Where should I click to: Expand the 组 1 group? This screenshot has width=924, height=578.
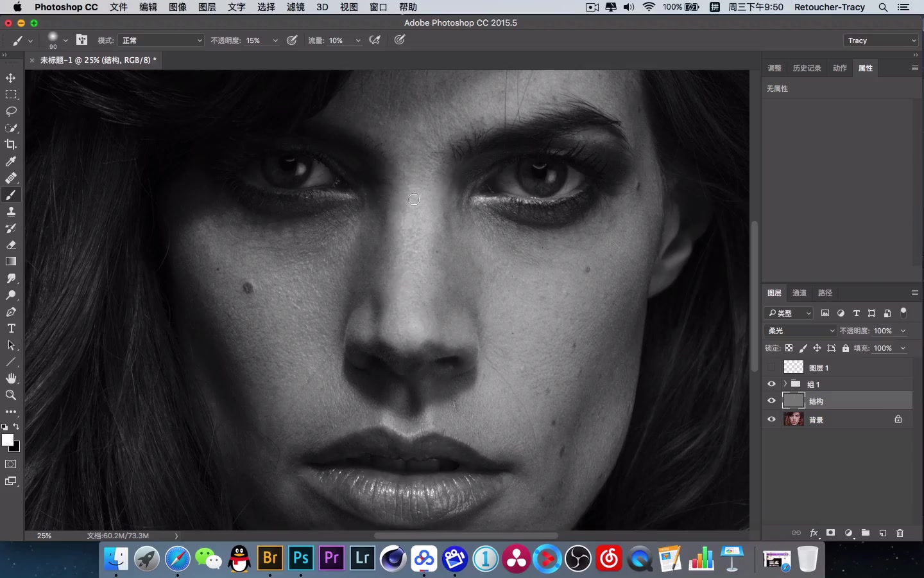(x=785, y=384)
